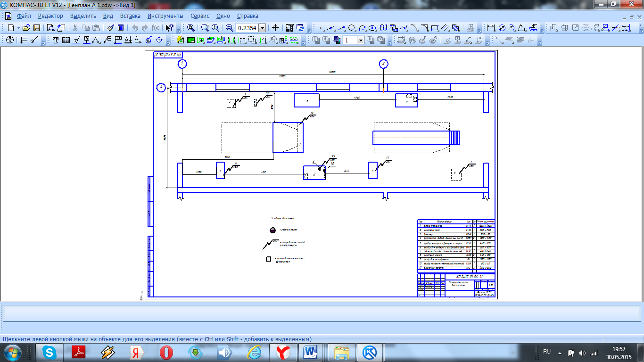Viewport: 644px width, 362px height.
Task: Select the surface roughness symbol tool
Action: tap(76, 40)
